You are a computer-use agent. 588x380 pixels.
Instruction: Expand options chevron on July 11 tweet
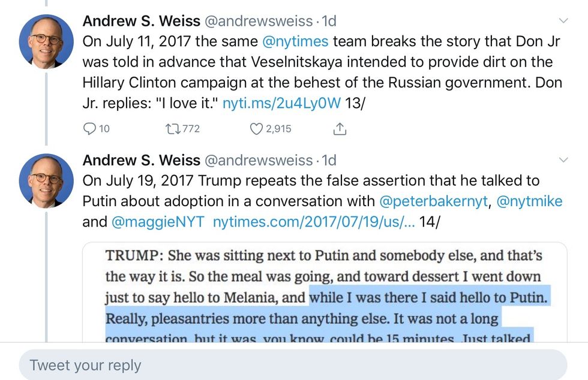click(563, 21)
